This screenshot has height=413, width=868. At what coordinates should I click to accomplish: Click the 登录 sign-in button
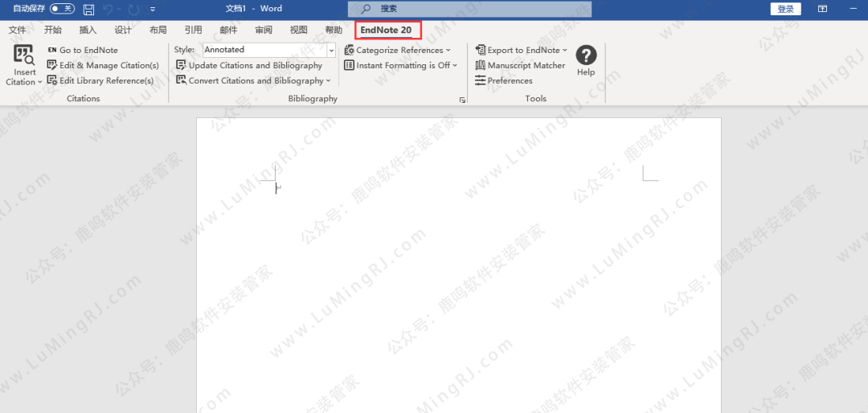tap(785, 9)
